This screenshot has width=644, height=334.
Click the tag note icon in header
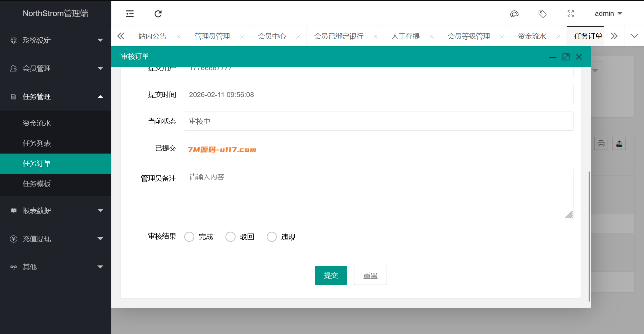(542, 14)
